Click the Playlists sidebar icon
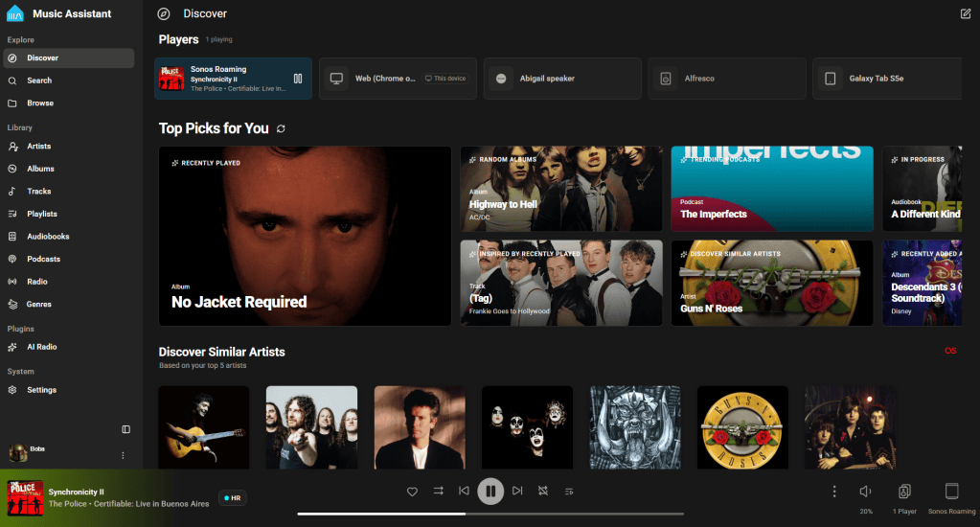The height and width of the screenshot is (527, 980). pos(12,214)
